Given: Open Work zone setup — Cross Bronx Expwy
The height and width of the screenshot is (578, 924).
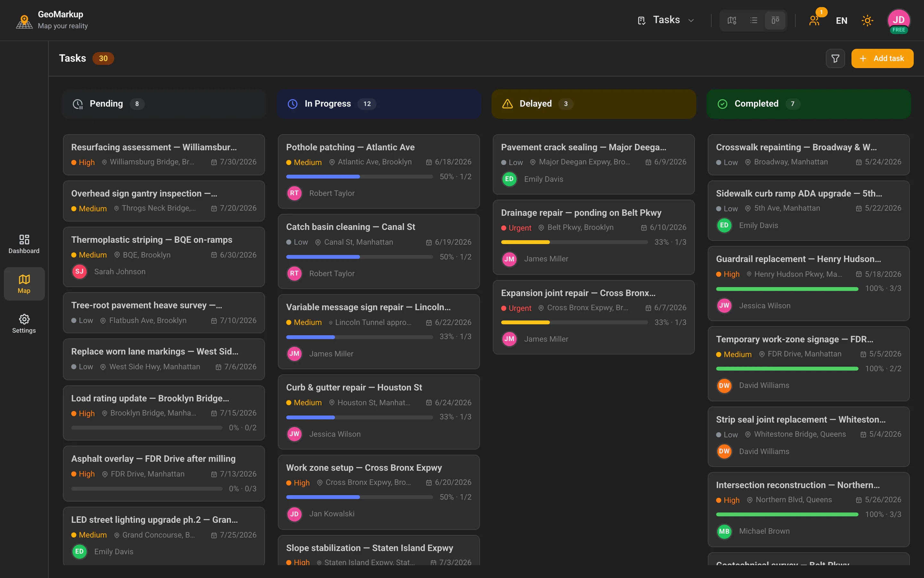Looking at the screenshot, I should pyautogui.click(x=379, y=492).
